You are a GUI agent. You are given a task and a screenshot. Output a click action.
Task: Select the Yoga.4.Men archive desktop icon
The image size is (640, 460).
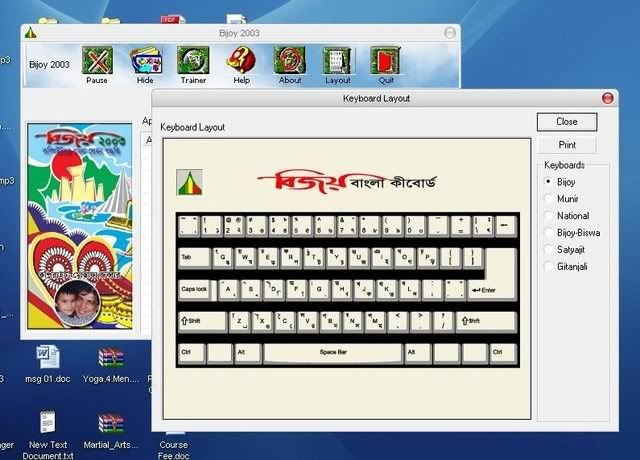point(111,364)
